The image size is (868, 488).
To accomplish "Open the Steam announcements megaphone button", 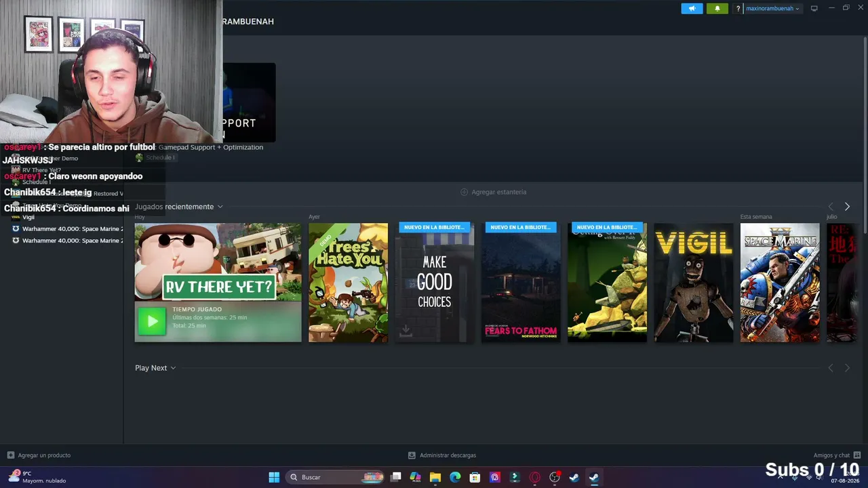I will point(692,9).
